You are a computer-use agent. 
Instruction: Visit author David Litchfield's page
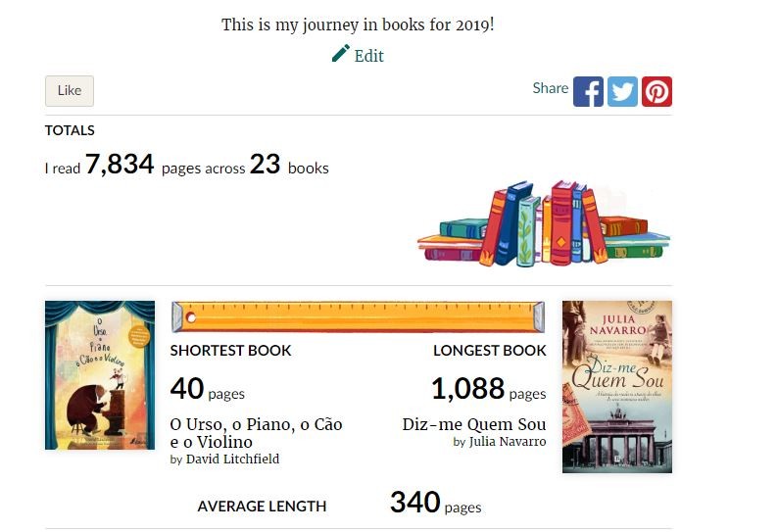pos(232,459)
